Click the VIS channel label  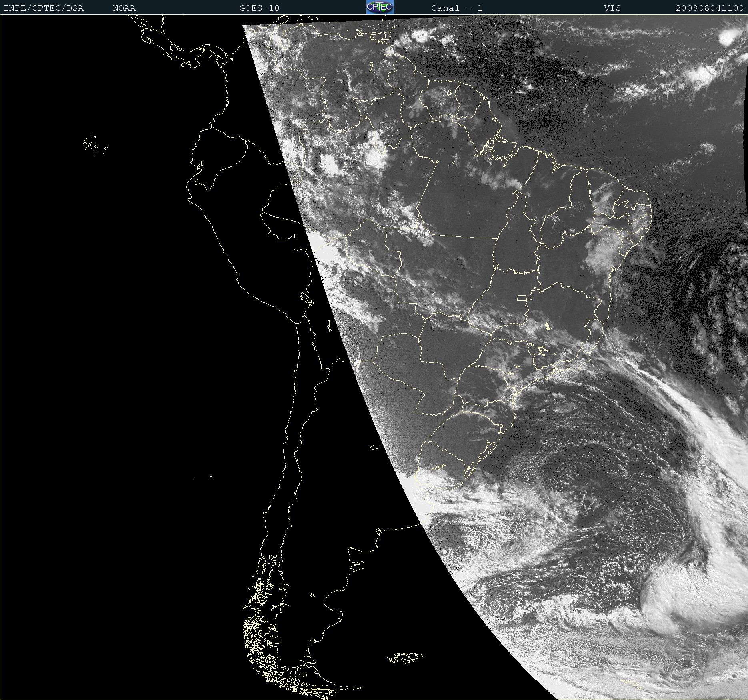coord(612,8)
